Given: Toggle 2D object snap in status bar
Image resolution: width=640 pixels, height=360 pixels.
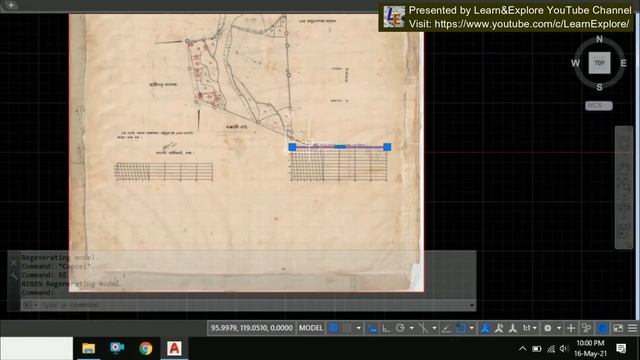Looking at the screenshot, I should pos(461,328).
